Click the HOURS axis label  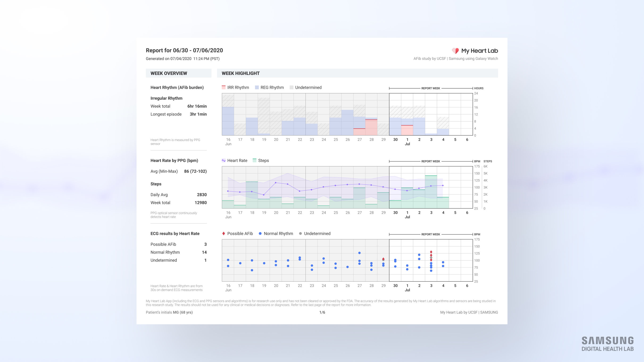478,88
